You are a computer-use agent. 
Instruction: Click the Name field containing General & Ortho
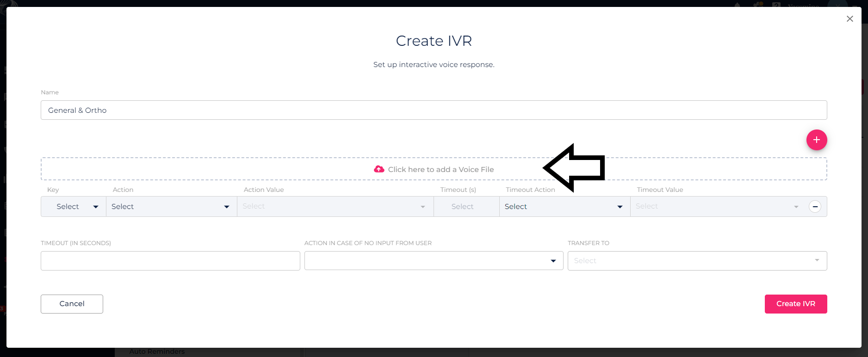434,110
